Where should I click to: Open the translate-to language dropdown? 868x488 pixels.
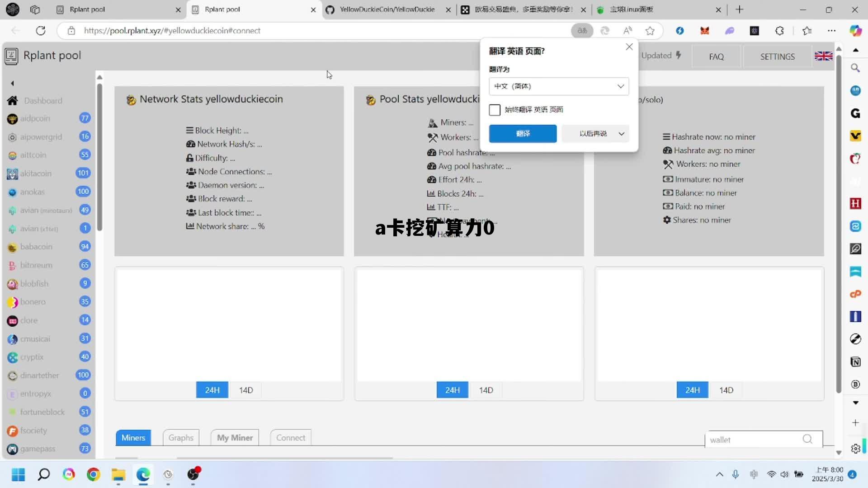[x=559, y=86]
